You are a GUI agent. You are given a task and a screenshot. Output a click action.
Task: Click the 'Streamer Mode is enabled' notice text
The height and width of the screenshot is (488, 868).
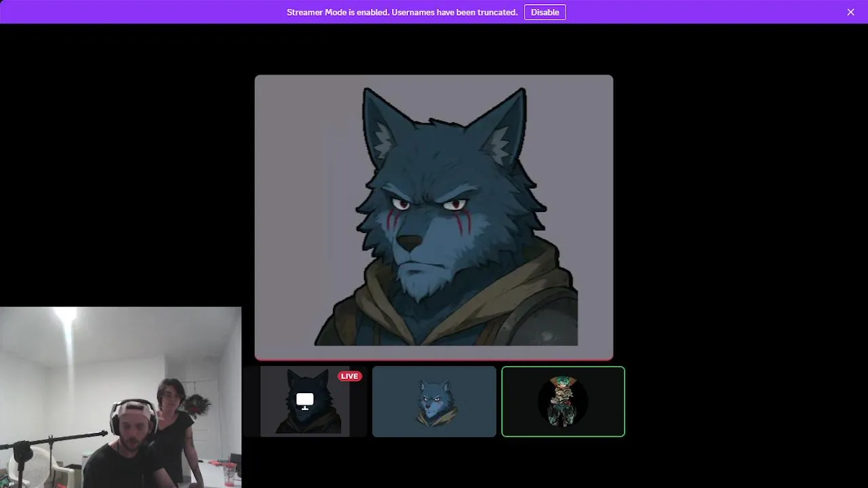[401, 12]
